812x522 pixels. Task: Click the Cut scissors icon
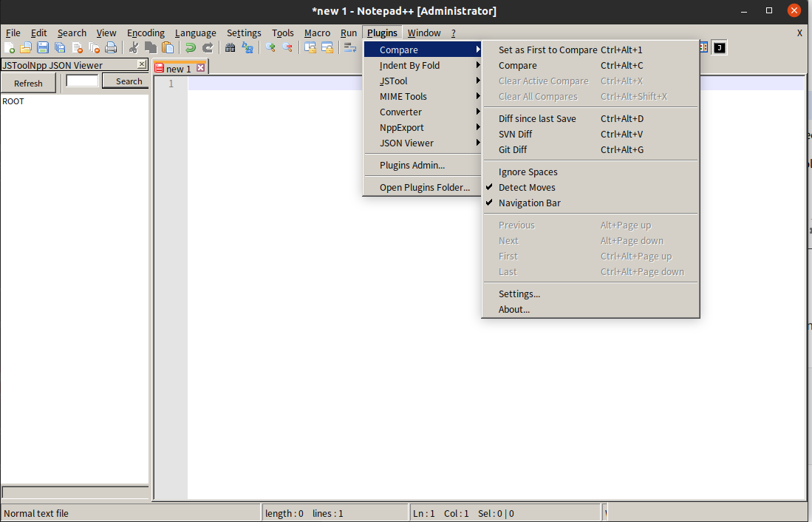(134, 48)
